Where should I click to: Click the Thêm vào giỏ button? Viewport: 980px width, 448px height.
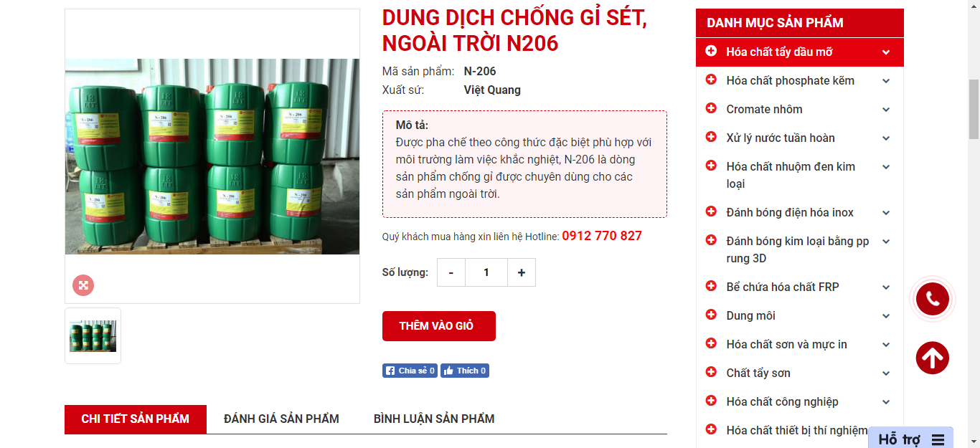(x=439, y=326)
